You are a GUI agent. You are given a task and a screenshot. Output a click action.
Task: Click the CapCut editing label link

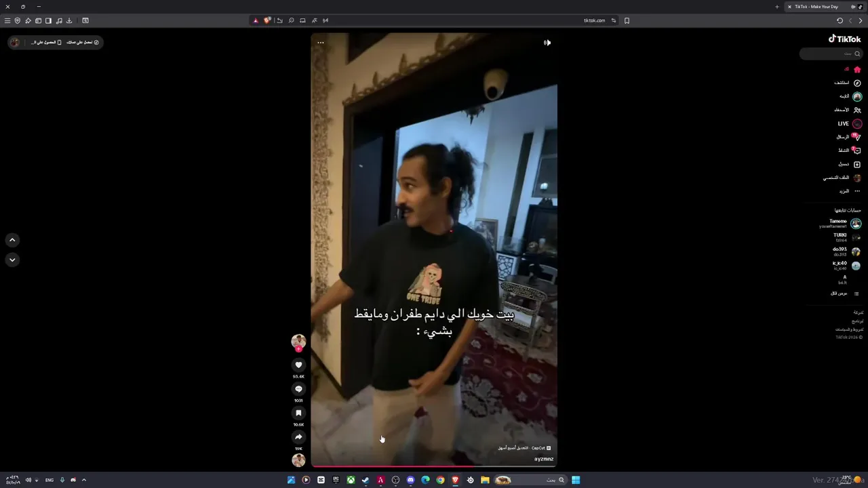coord(524,448)
